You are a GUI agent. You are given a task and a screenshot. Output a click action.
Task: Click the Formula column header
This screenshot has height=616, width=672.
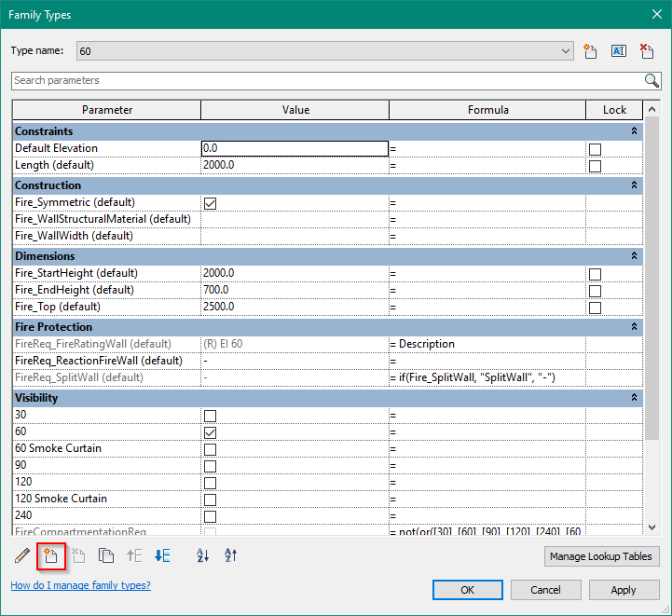487,110
